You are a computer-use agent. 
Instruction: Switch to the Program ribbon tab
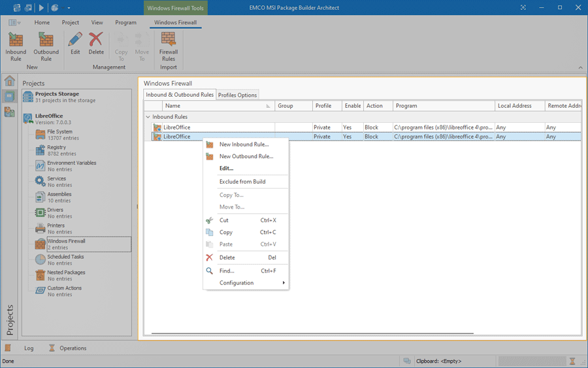(125, 22)
